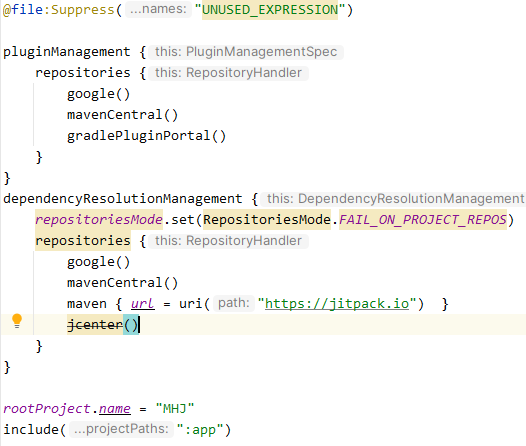The width and height of the screenshot is (526, 446).
Task: Click mavenCentral() inside pluginManagement repositories
Action: [x=122, y=115]
